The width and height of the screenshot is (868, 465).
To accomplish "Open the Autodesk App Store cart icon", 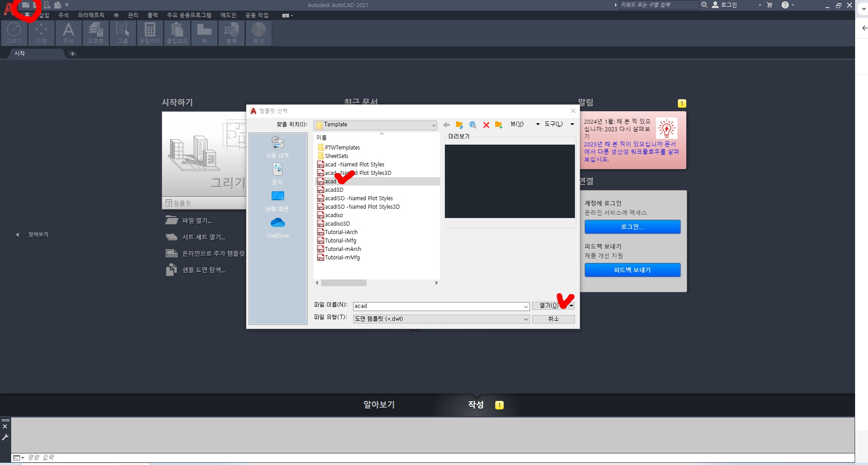I will 770,5.
